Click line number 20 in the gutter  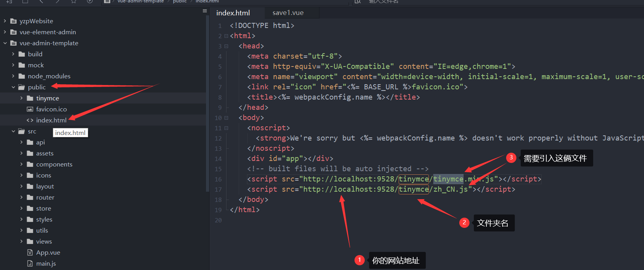[x=218, y=220]
